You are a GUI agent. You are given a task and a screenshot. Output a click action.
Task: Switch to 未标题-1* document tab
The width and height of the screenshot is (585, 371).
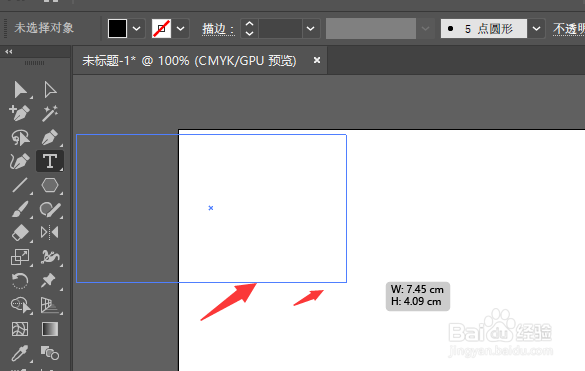(x=189, y=60)
